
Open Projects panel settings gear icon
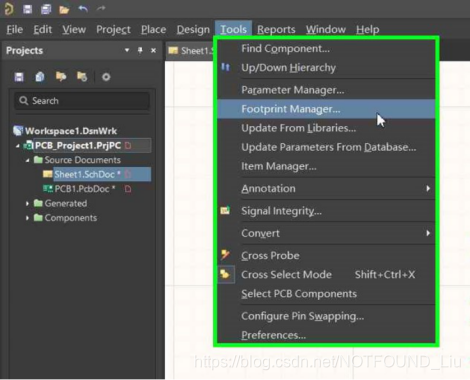(106, 77)
